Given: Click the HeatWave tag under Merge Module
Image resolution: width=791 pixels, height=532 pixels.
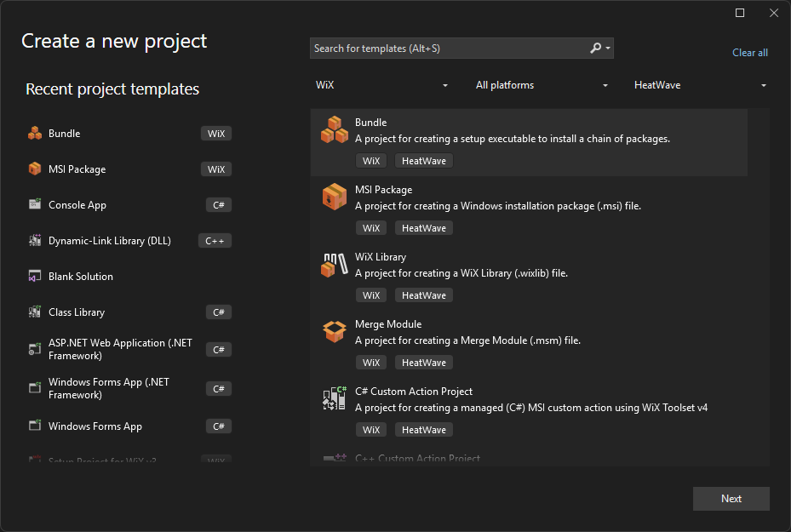Looking at the screenshot, I should coord(423,363).
